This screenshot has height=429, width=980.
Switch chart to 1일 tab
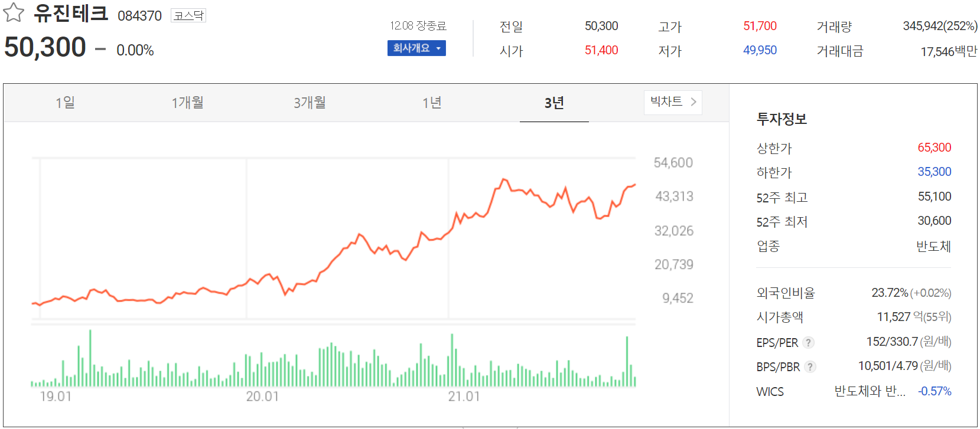tap(65, 103)
